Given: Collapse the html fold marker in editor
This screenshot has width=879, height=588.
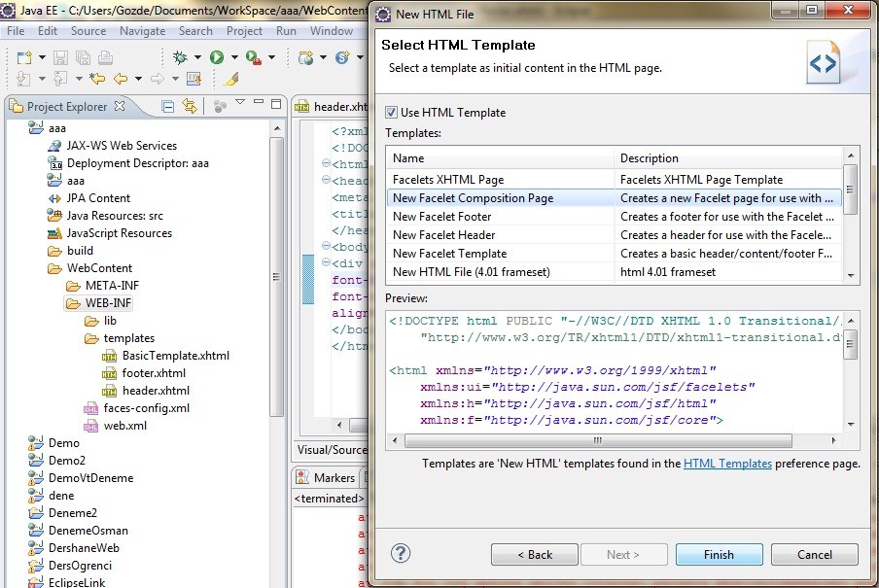Looking at the screenshot, I should tap(326, 163).
